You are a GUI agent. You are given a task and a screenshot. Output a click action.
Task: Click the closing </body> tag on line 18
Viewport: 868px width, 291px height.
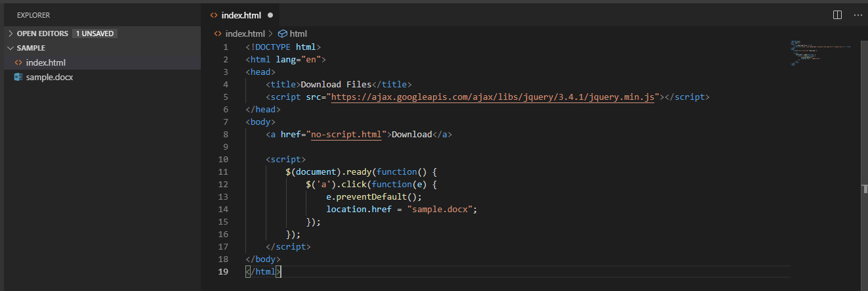point(263,259)
